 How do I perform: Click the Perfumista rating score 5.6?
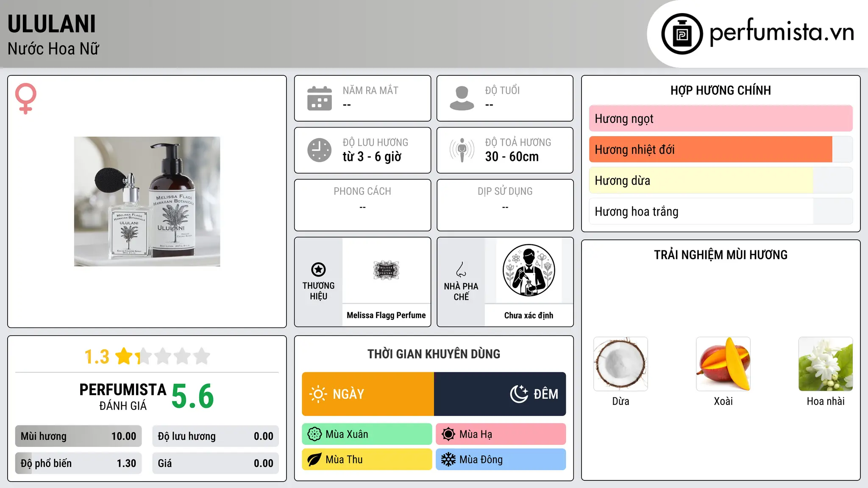[192, 396]
